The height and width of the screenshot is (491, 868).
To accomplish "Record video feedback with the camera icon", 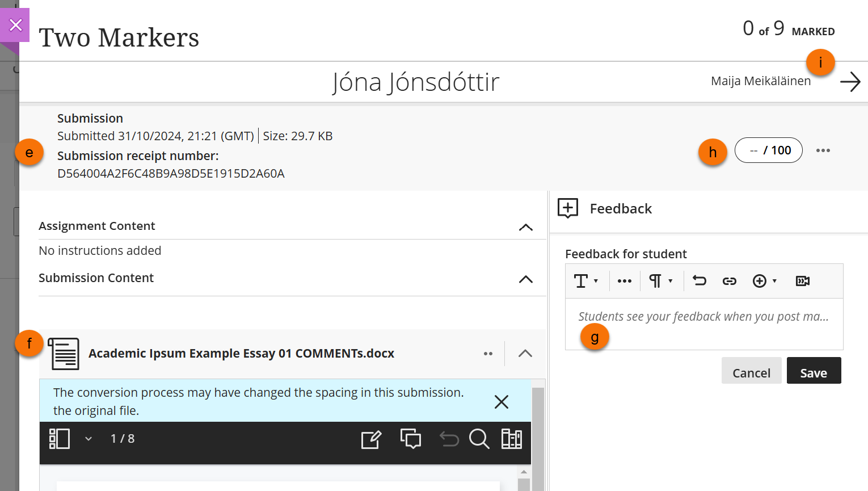I will [802, 280].
